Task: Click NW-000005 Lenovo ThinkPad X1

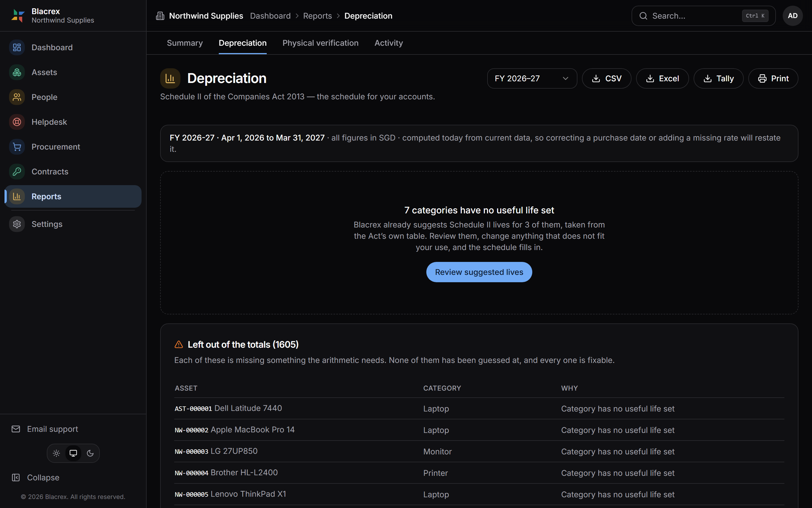Action: tap(231, 494)
